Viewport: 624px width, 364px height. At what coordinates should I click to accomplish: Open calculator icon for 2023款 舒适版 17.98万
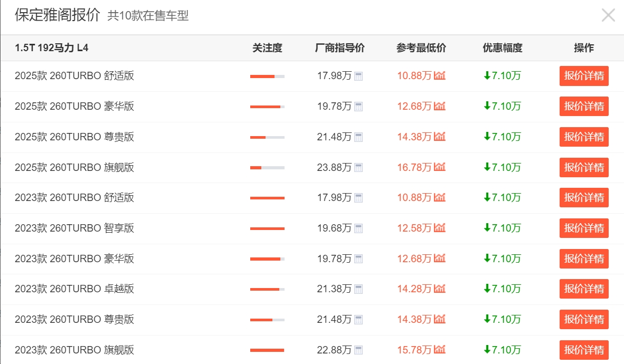[358, 198]
